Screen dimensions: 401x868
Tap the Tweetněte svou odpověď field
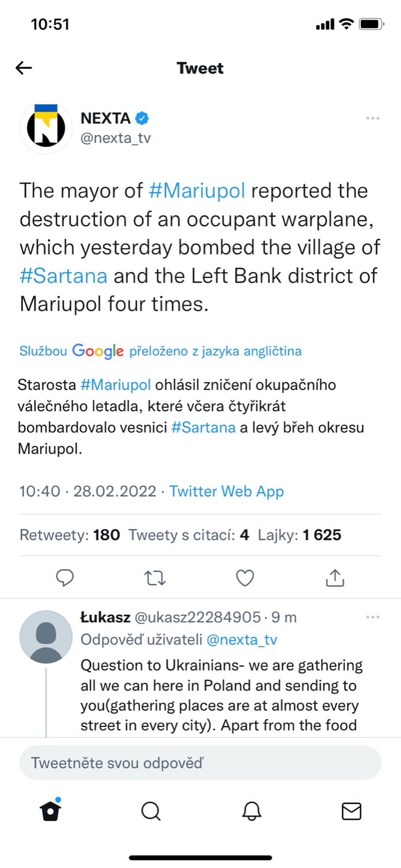pyautogui.click(x=200, y=763)
